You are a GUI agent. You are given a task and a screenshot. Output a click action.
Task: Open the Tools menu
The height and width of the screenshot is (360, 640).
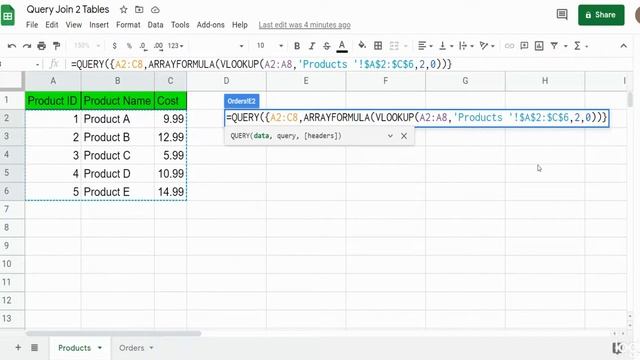180,25
